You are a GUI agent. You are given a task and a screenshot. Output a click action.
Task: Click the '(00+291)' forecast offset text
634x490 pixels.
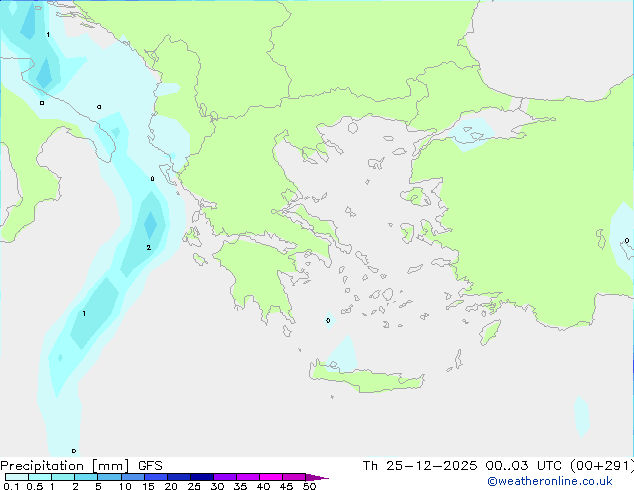click(x=602, y=466)
